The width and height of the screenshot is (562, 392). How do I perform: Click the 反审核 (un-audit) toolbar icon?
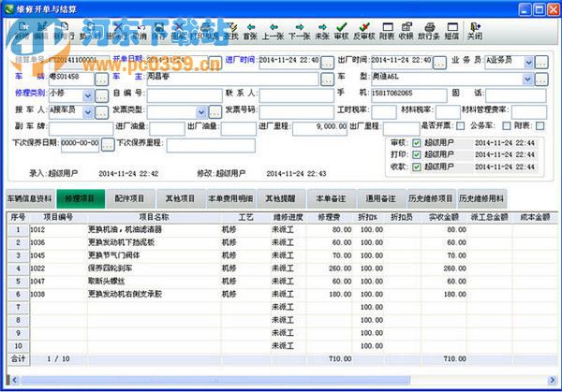(363, 31)
